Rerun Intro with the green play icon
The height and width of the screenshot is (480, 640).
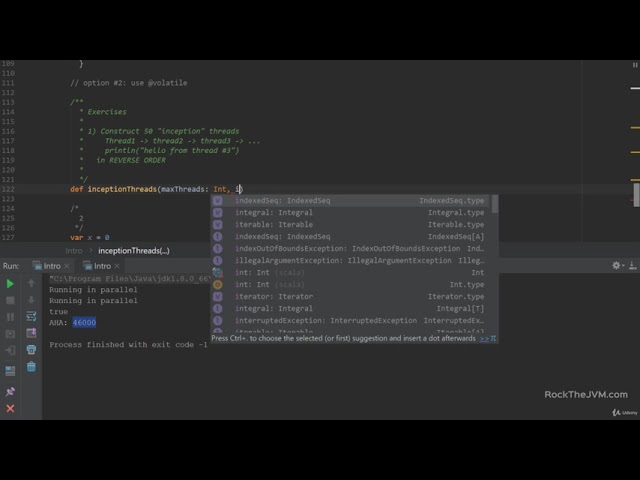tap(10, 284)
